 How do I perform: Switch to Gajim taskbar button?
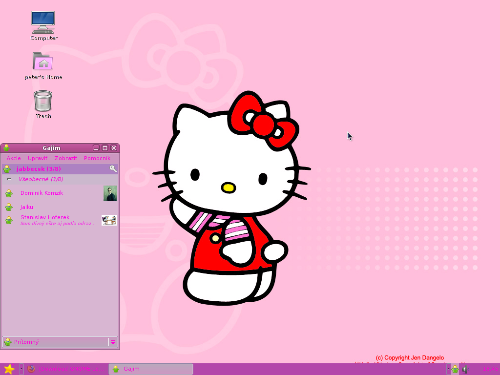(x=151, y=369)
